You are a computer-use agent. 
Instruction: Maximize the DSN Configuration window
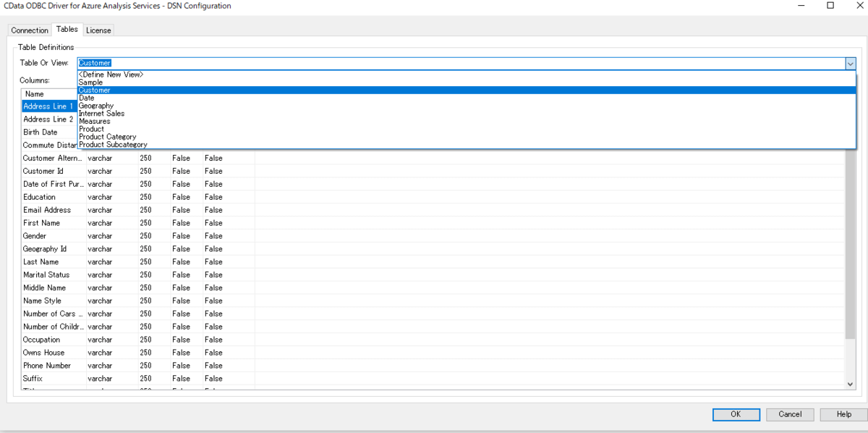(830, 6)
